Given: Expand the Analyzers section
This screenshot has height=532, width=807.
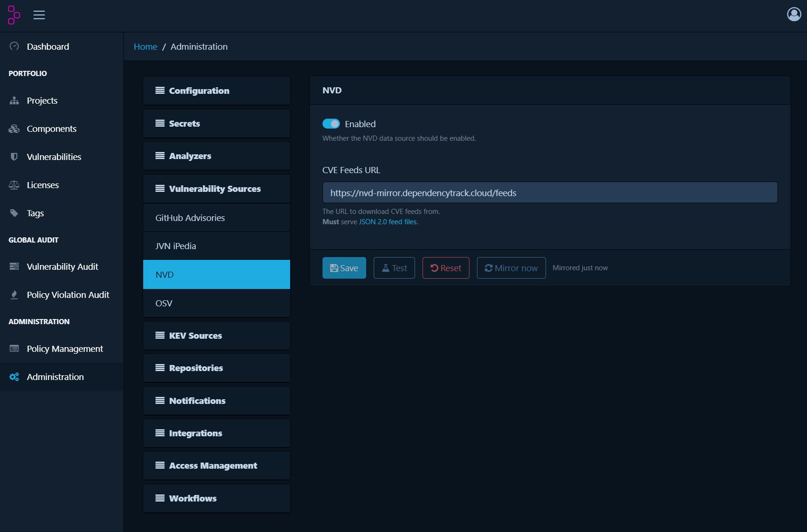Looking at the screenshot, I should 216,156.
